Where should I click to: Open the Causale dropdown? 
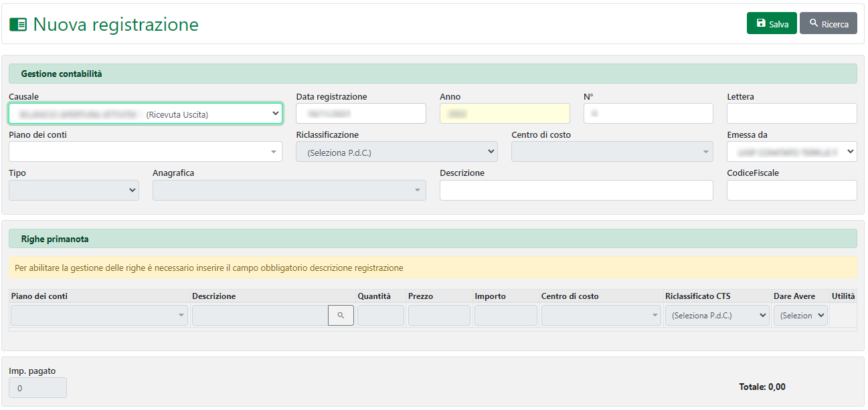(145, 114)
